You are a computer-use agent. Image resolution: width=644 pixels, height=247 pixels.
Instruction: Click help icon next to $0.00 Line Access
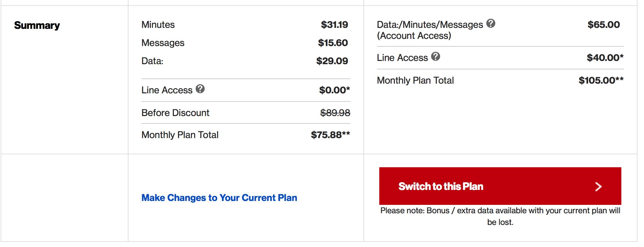tap(200, 89)
